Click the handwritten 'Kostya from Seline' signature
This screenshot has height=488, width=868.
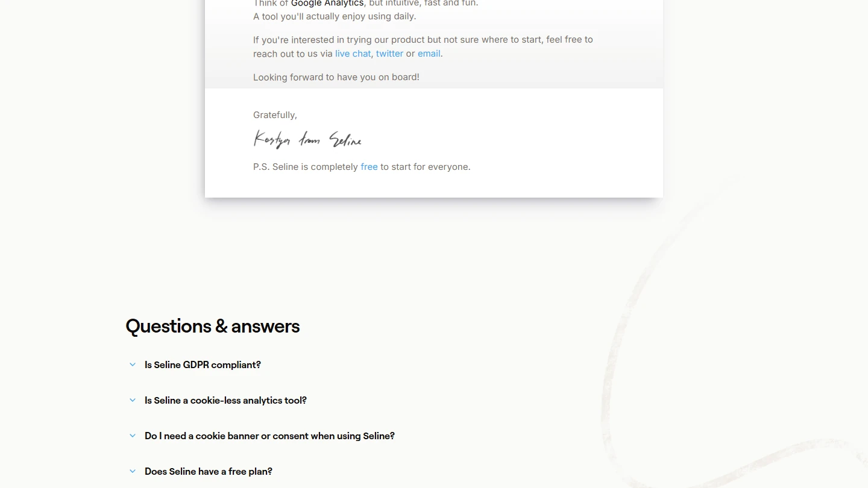307,140
